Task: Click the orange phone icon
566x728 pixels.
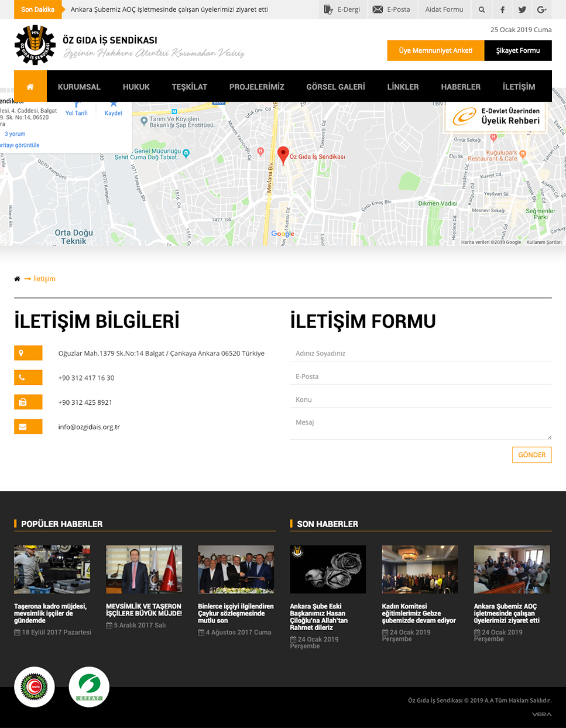Action: (28, 378)
